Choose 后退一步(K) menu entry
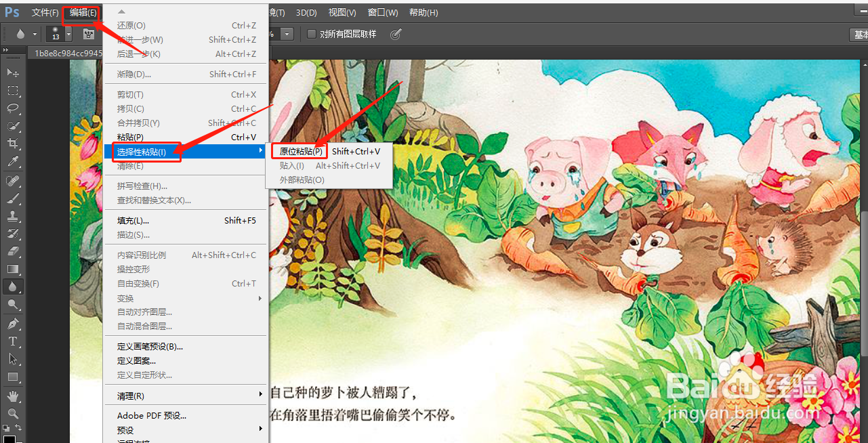Viewport: 868px width, 443px height. pos(185,54)
